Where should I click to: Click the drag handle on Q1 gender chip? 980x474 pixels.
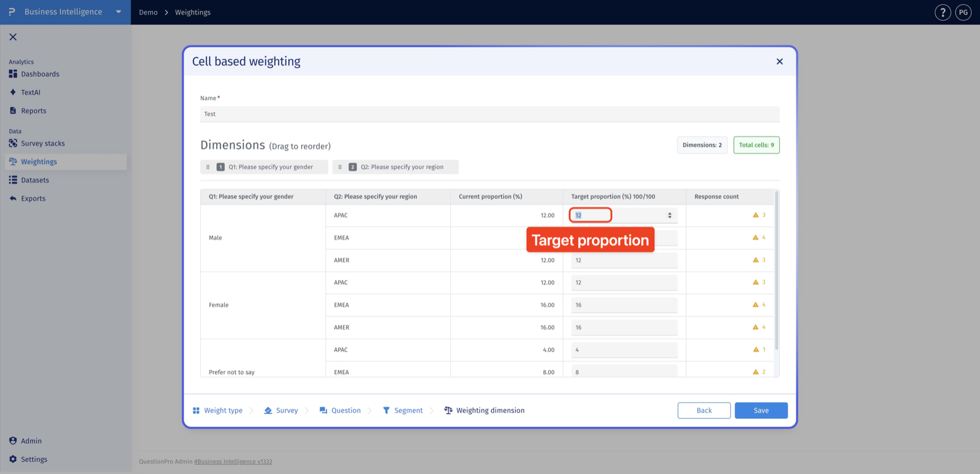point(208,167)
